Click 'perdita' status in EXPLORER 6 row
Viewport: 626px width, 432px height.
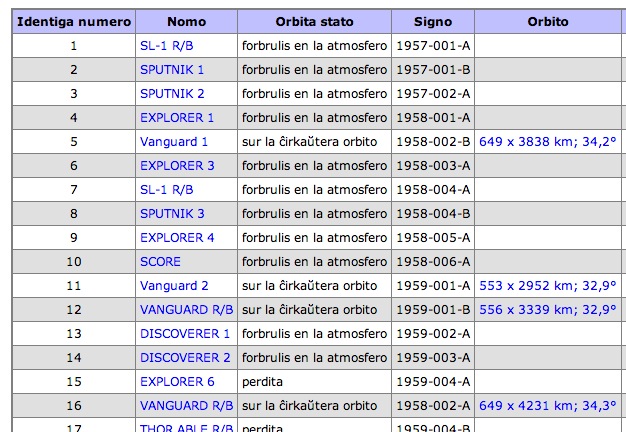click(262, 382)
